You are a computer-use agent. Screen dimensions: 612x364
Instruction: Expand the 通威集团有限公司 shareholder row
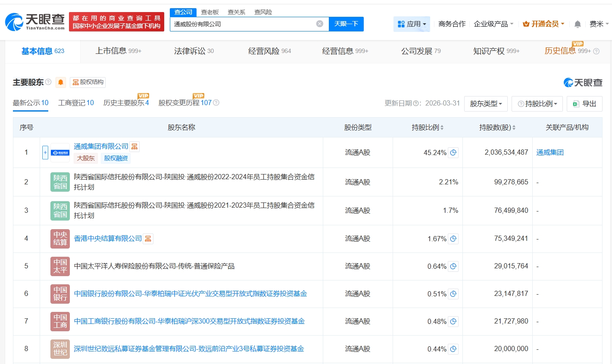click(45, 152)
